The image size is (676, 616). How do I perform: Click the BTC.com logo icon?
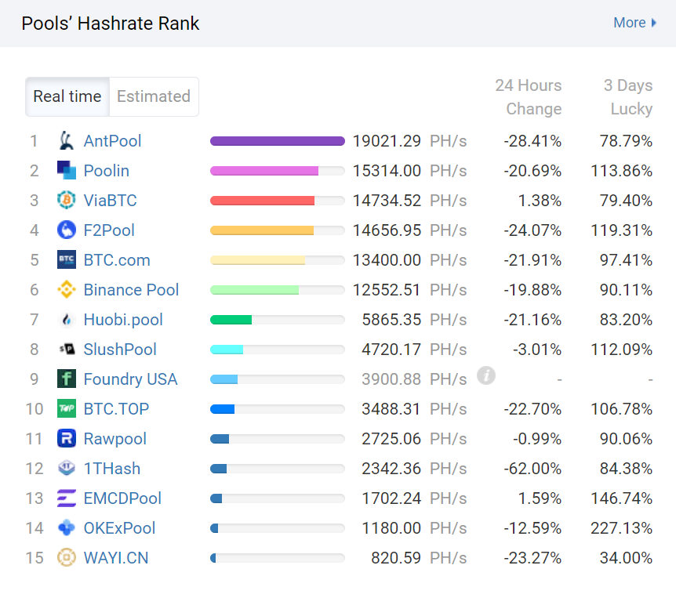tap(67, 259)
